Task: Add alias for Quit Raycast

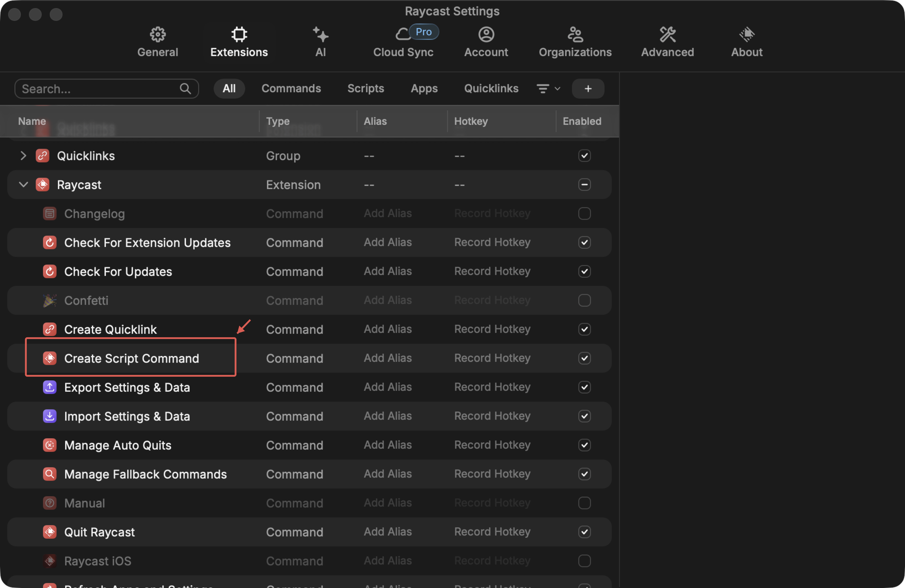Action: [x=388, y=532]
